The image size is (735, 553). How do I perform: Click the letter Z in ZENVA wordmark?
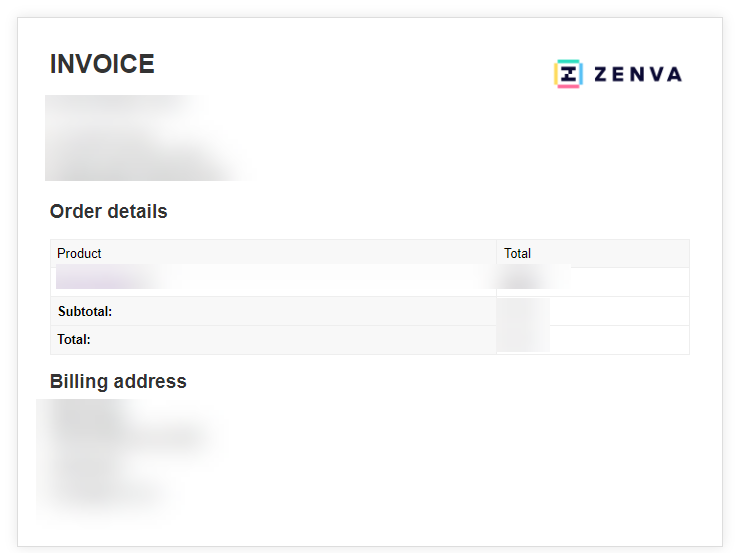click(x=601, y=74)
